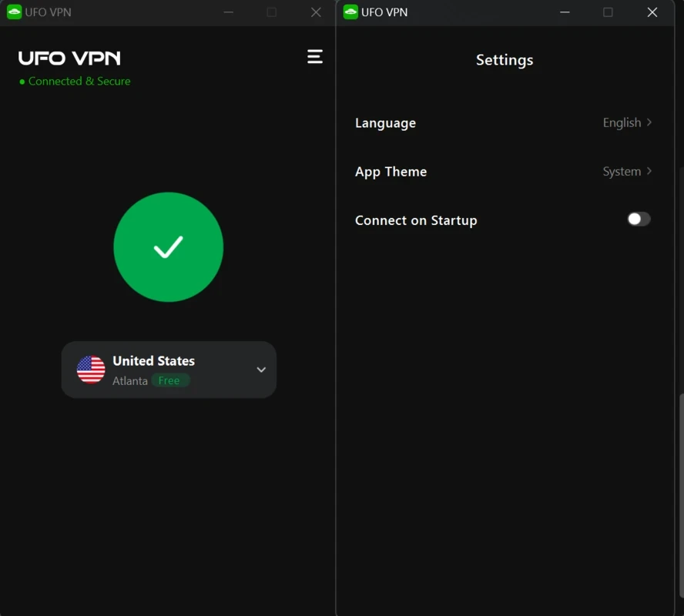
Task: Select the App Theme settings row
Action: 504,172
